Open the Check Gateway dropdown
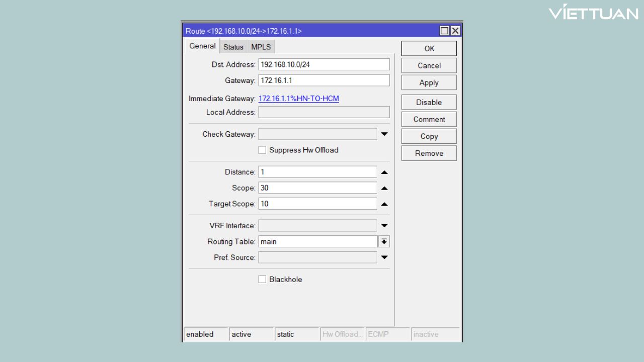This screenshot has height=362, width=644. pyautogui.click(x=384, y=134)
